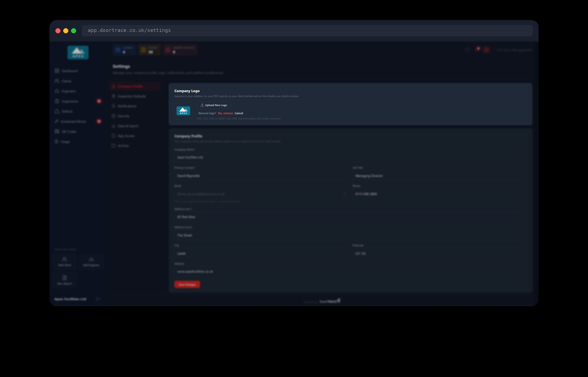Open the Notifications settings tab
This screenshot has width=588, height=377.
point(135,106)
